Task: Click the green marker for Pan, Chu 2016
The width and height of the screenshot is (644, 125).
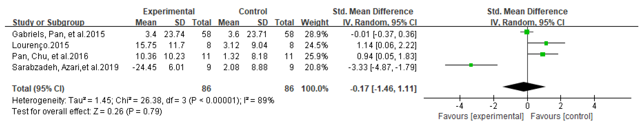Action: 542,54
